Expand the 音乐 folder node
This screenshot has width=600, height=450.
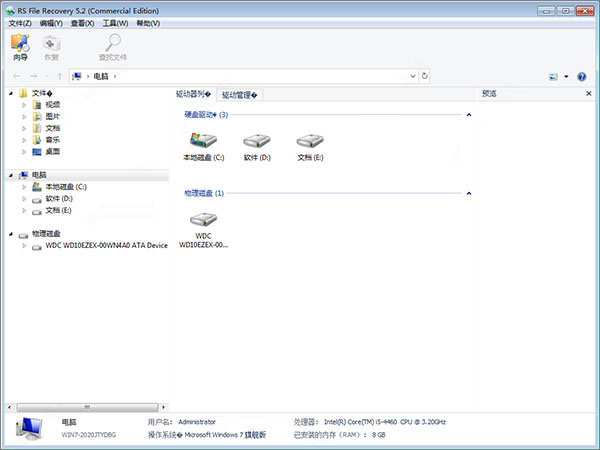[24, 140]
